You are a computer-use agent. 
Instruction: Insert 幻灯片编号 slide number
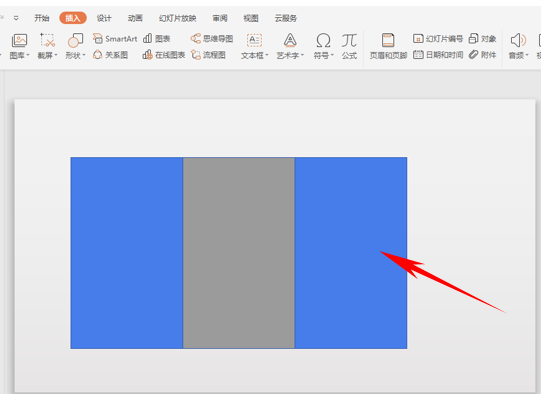[x=438, y=39]
